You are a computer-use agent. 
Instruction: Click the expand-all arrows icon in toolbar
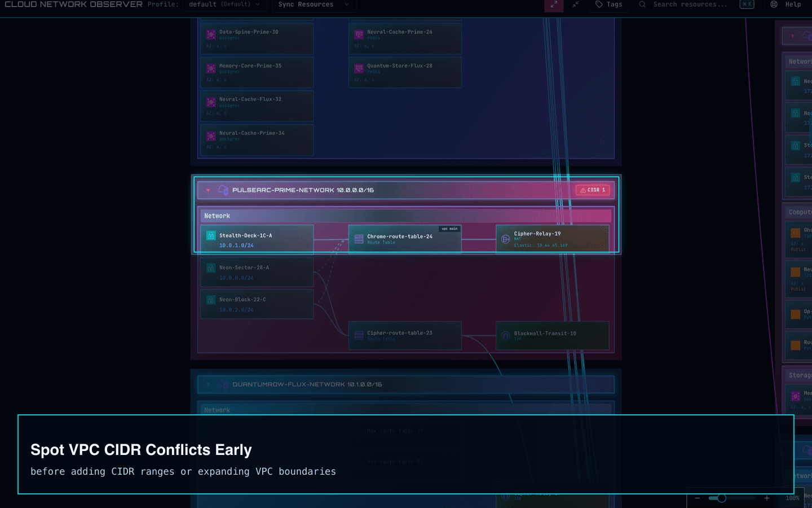[554, 5]
